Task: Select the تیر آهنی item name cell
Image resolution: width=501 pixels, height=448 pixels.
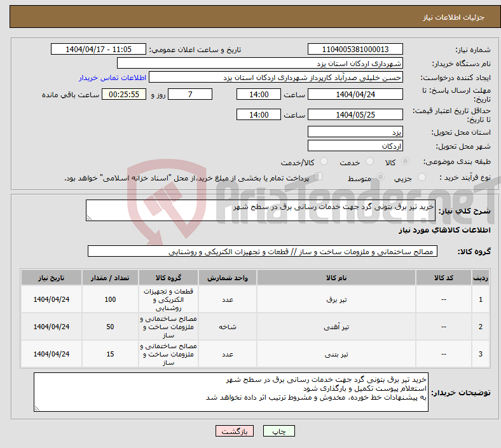Action: point(336,327)
